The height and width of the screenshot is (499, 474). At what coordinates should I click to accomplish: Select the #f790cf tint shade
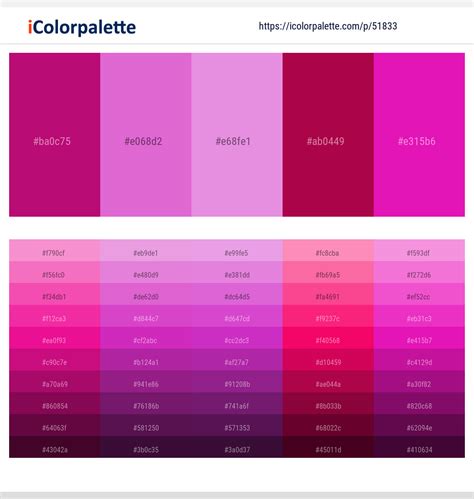pos(55,250)
